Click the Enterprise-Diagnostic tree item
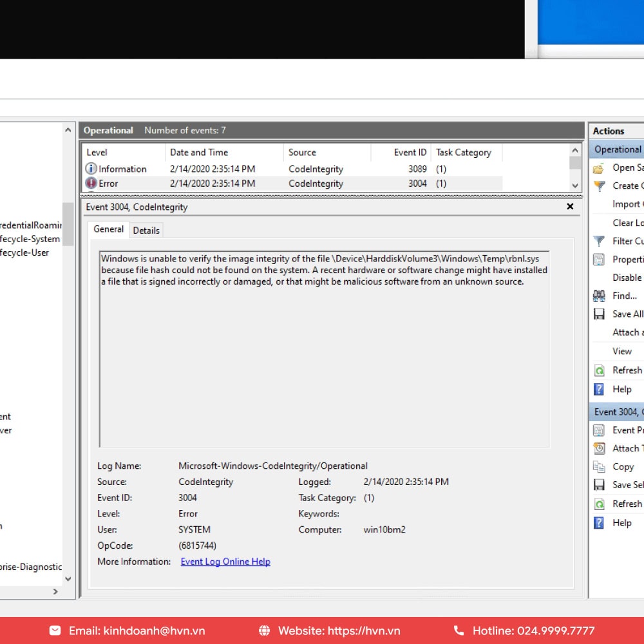This screenshot has height=644, width=644. point(31,567)
